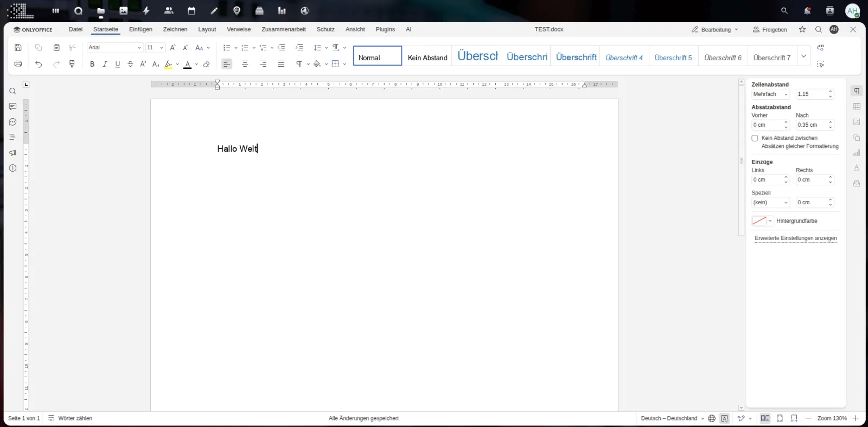Viewport: 868px width, 427px height.
Task: Open the Datei menu
Action: (x=76, y=29)
